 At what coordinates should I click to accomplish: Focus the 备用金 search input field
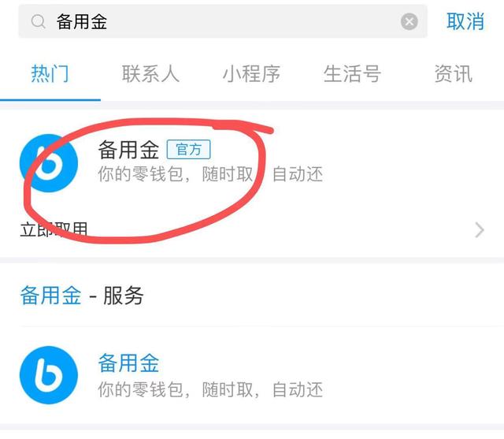click(x=223, y=21)
